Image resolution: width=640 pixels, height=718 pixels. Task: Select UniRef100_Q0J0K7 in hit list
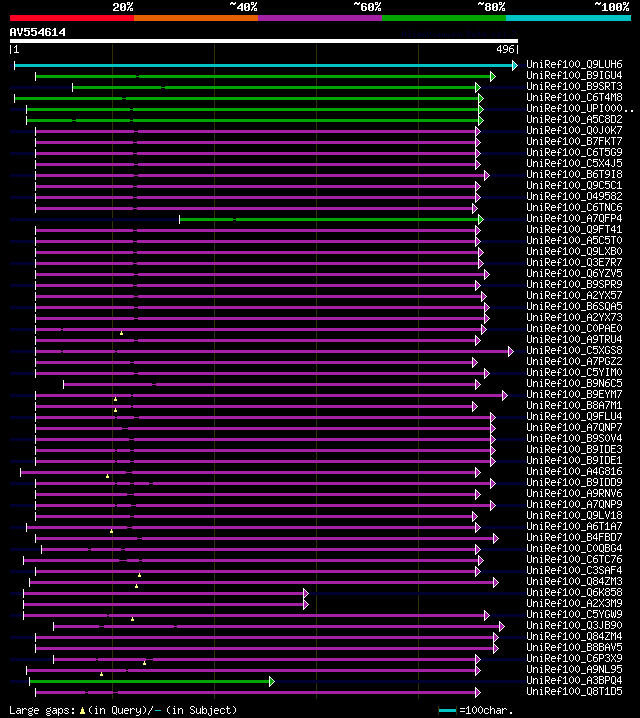tap(574, 130)
